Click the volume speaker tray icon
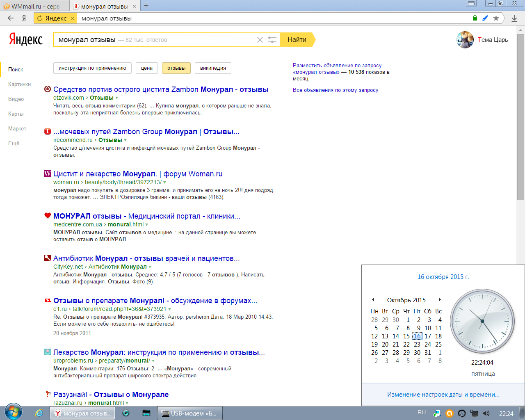 pos(486,413)
